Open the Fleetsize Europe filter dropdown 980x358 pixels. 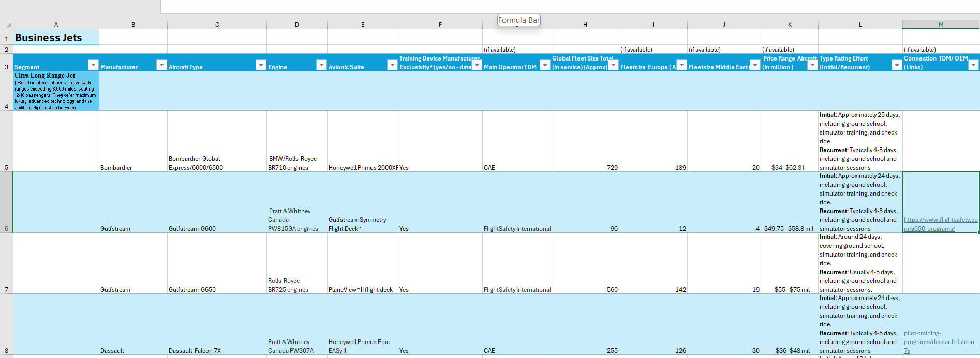pyautogui.click(x=681, y=65)
